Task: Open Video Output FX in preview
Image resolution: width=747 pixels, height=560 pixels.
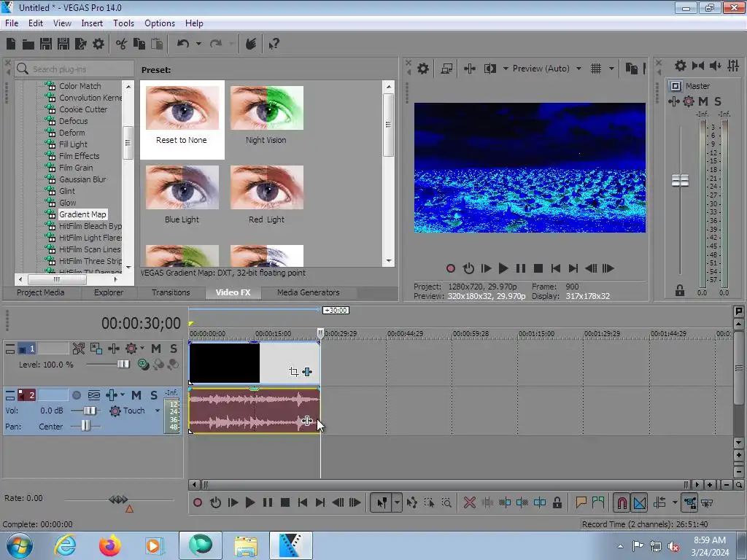Action: coord(470,69)
